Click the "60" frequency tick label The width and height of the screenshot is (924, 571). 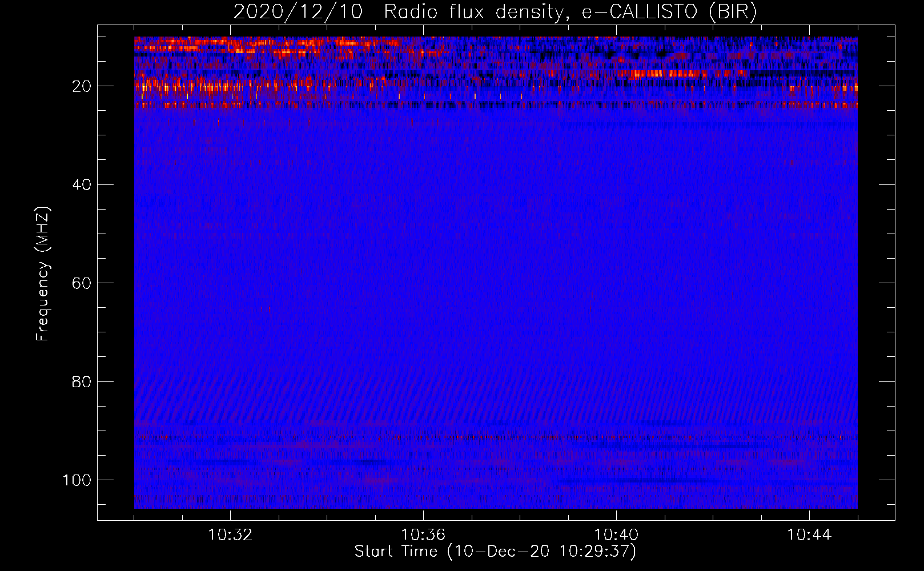(82, 283)
